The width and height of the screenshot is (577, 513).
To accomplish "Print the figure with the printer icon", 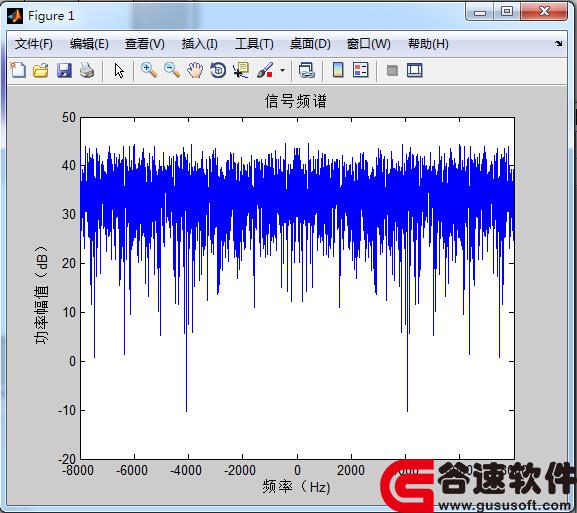I will point(87,70).
